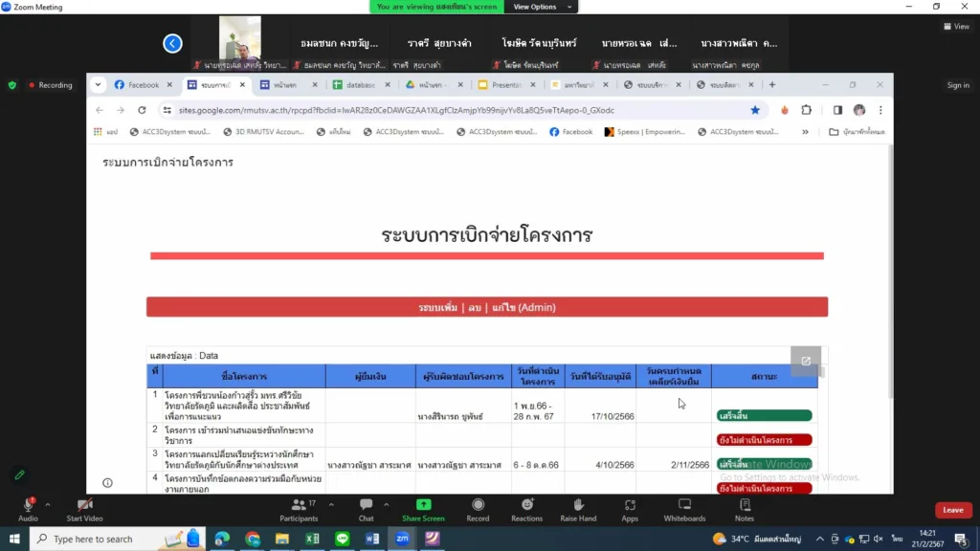Open the Zoom Notes panel
This screenshot has height=551, width=980.
745,509
